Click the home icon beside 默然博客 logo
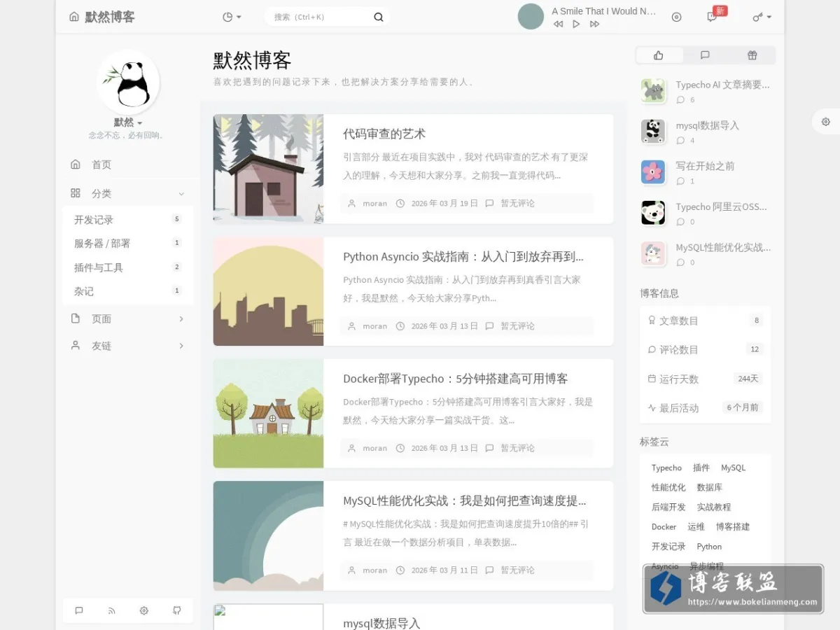840x630 pixels. pos(74,17)
